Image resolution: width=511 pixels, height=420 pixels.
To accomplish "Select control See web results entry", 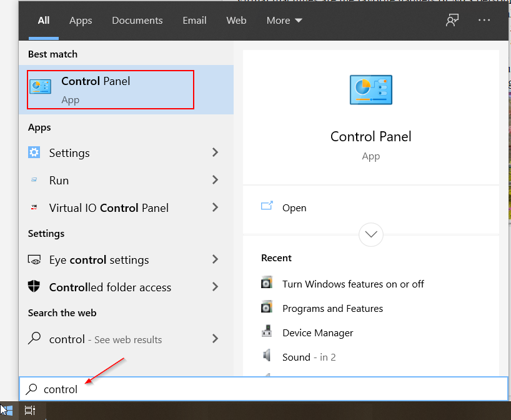I will [126, 339].
